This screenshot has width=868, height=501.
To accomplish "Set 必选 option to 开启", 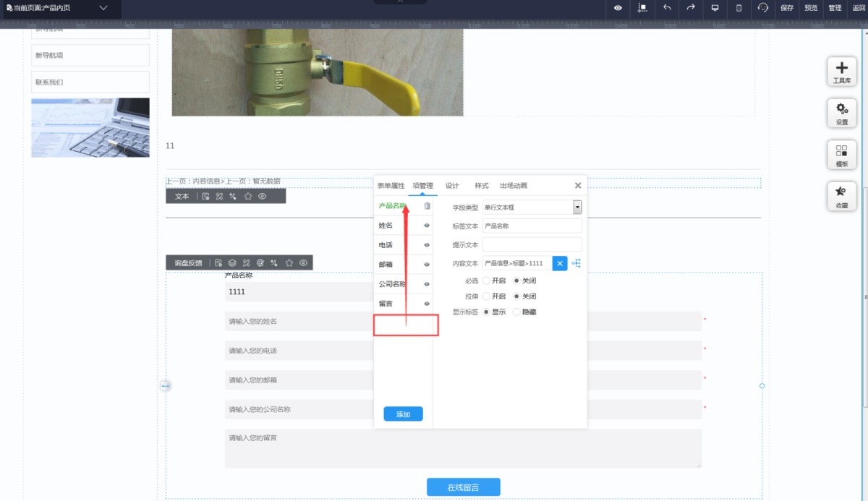I will click(487, 281).
